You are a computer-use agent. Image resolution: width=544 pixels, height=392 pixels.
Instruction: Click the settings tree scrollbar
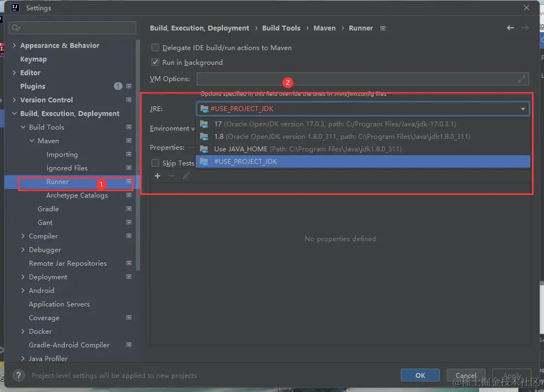(138, 156)
